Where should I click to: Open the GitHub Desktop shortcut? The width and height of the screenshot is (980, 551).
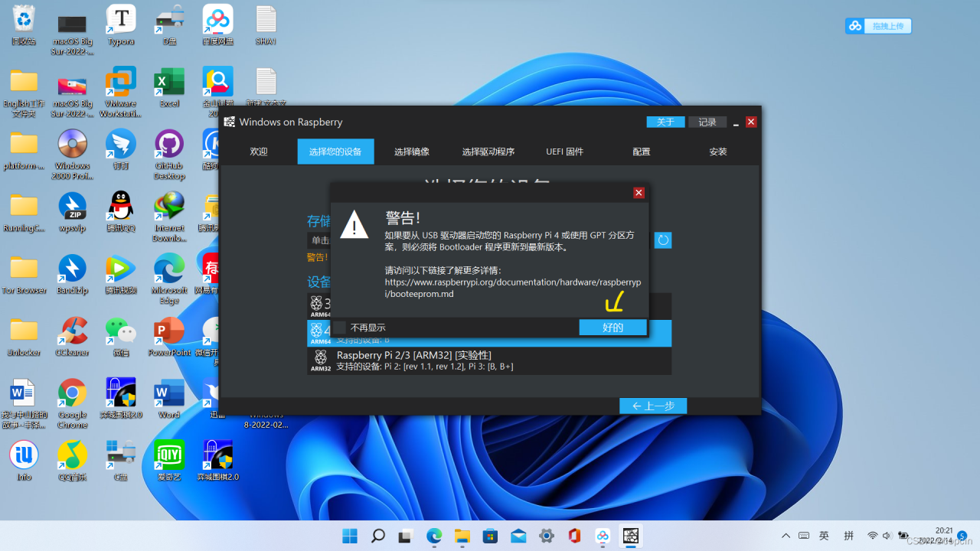coord(169,155)
